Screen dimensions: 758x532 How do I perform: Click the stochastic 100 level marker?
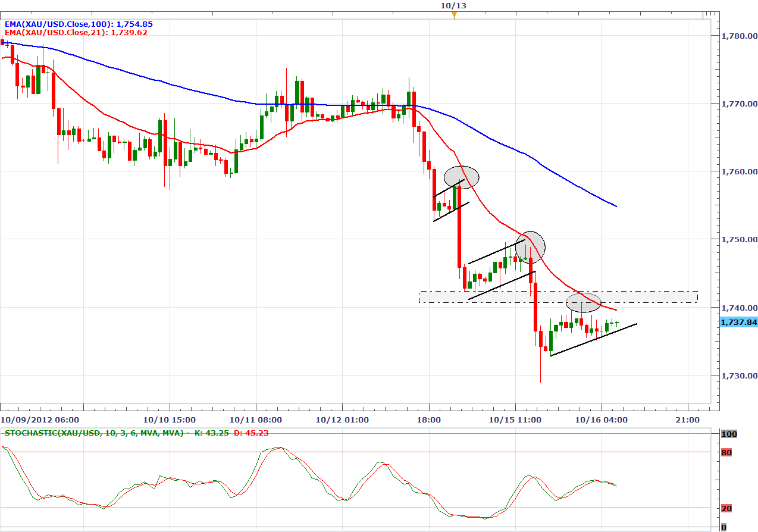click(x=728, y=434)
